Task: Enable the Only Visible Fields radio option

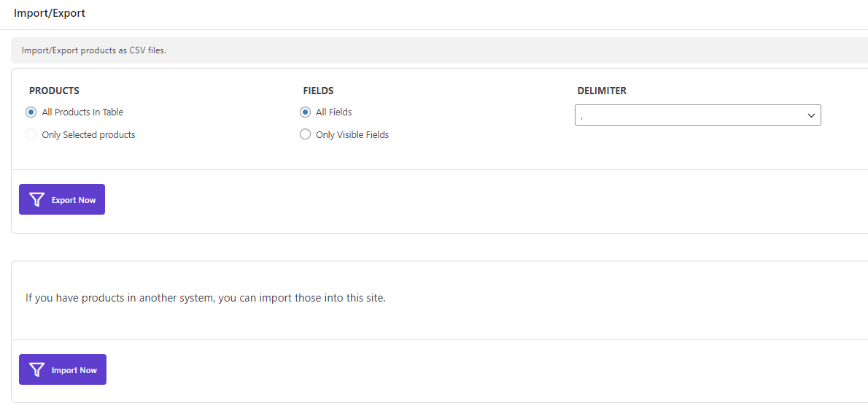Action: pos(305,135)
